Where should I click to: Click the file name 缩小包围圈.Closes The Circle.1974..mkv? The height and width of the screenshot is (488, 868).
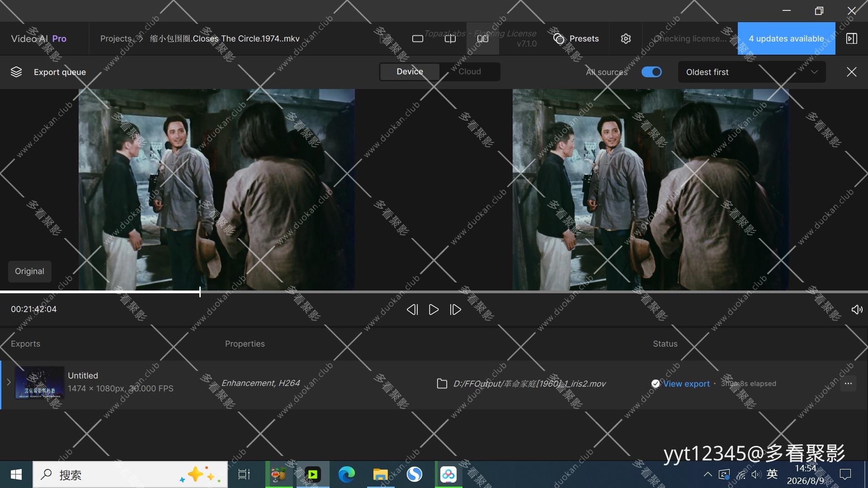[225, 39]
